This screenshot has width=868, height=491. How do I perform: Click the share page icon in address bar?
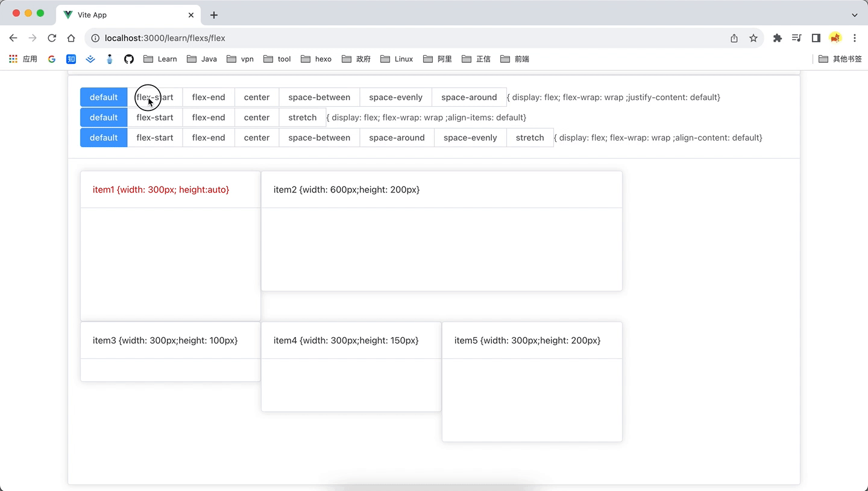(x=734, y=38)
